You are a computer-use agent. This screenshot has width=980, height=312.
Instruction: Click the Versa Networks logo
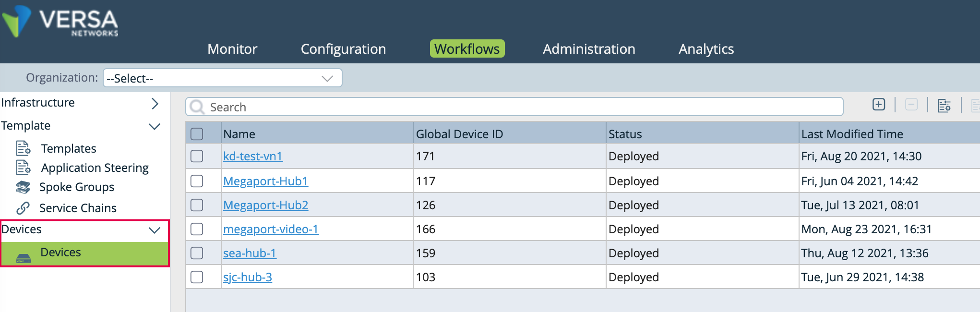(x=60, y=22)
